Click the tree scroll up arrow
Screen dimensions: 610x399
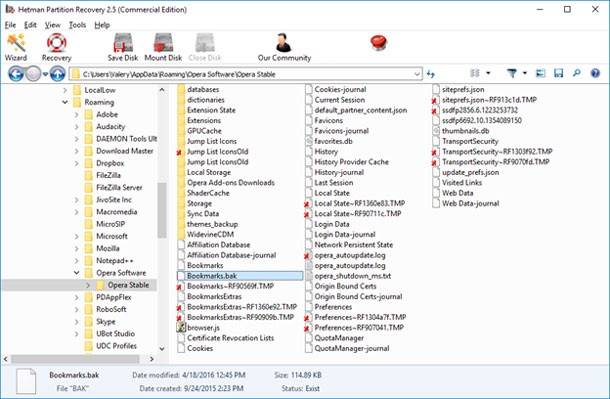click(162, 90)
